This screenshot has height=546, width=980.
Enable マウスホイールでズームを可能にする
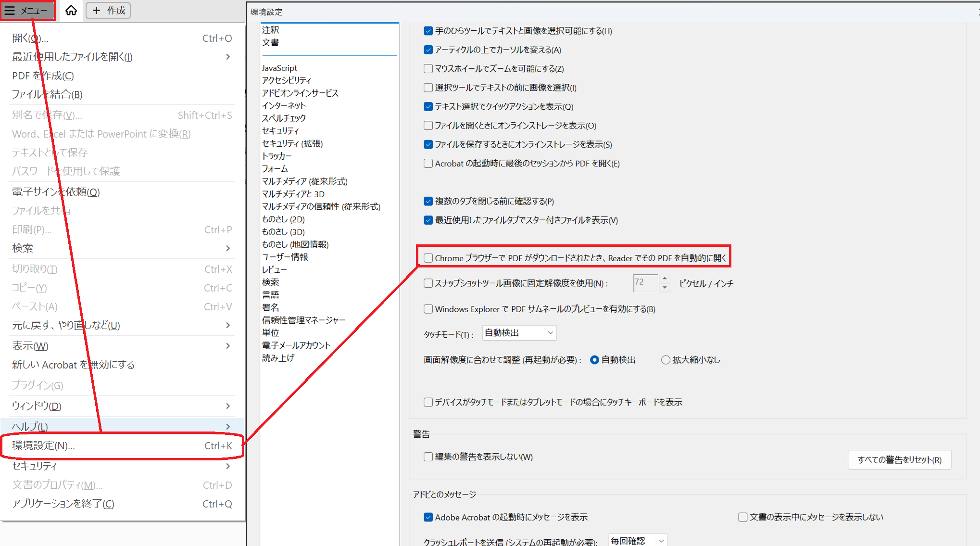[x=428, y=69]
